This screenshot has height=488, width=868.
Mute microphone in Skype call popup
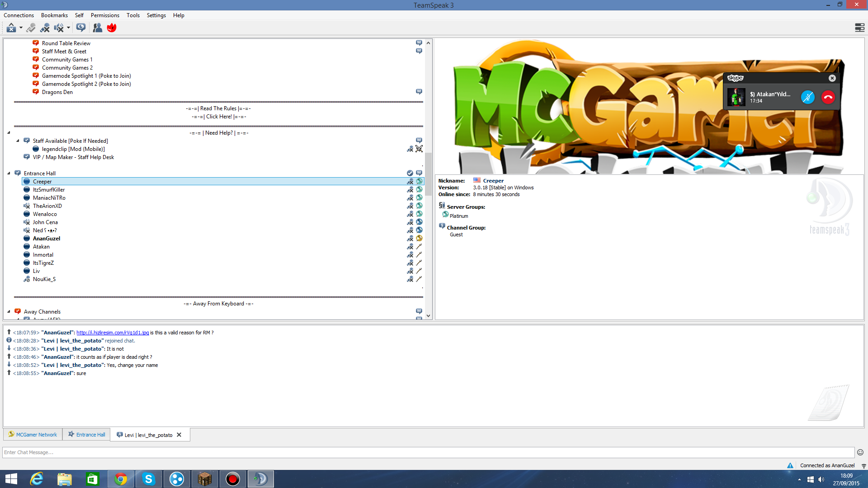(807, 97)
